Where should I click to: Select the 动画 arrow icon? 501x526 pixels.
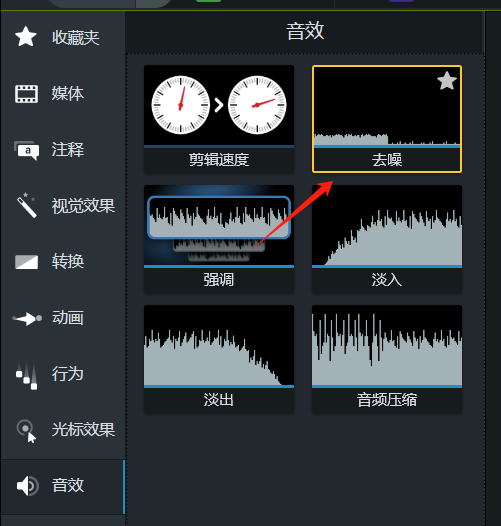coord(27,318)
